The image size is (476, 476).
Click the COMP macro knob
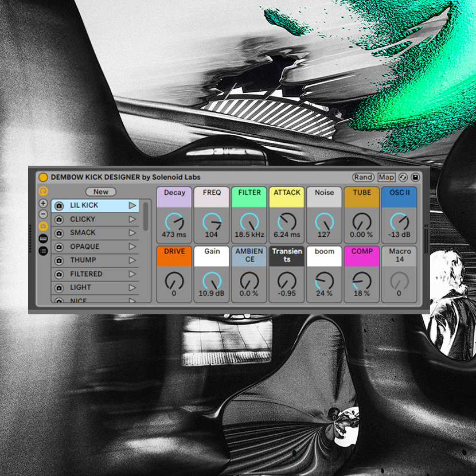362,281
